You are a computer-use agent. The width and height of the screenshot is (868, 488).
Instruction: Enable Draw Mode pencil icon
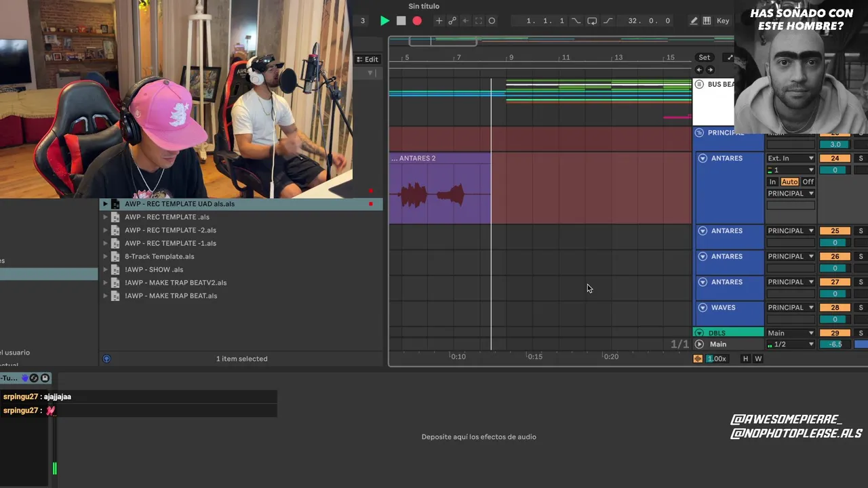click(x=694, y=21)
